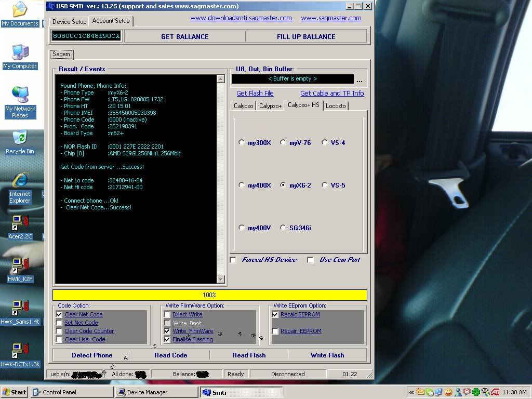Enable the Repair EEPROM checkbox
This screenshot has height=399, width=532.
[275, 331]
